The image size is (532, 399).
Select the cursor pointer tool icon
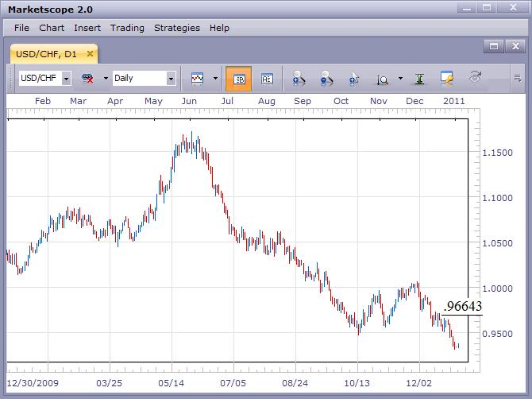click(354, 79)
